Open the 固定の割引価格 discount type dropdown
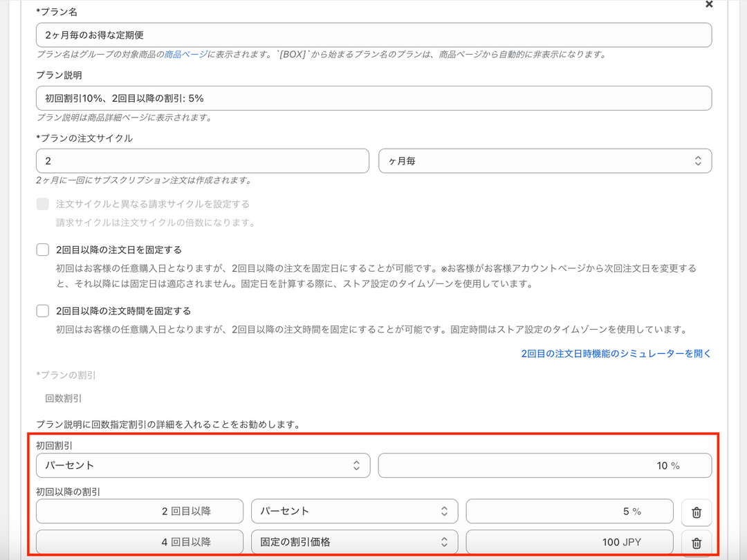747x560 pixels. [354, 542]
